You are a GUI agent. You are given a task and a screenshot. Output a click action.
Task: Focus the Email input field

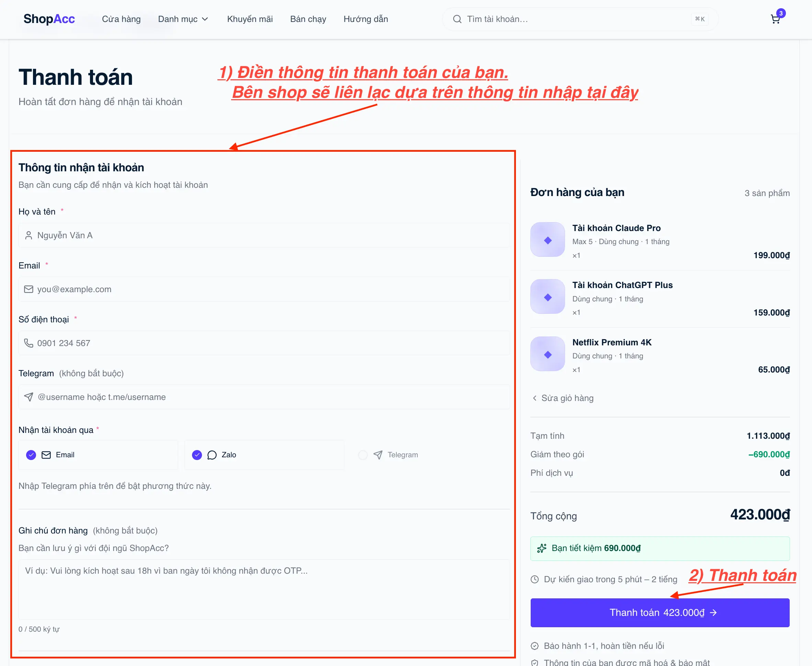click(264, 289)
